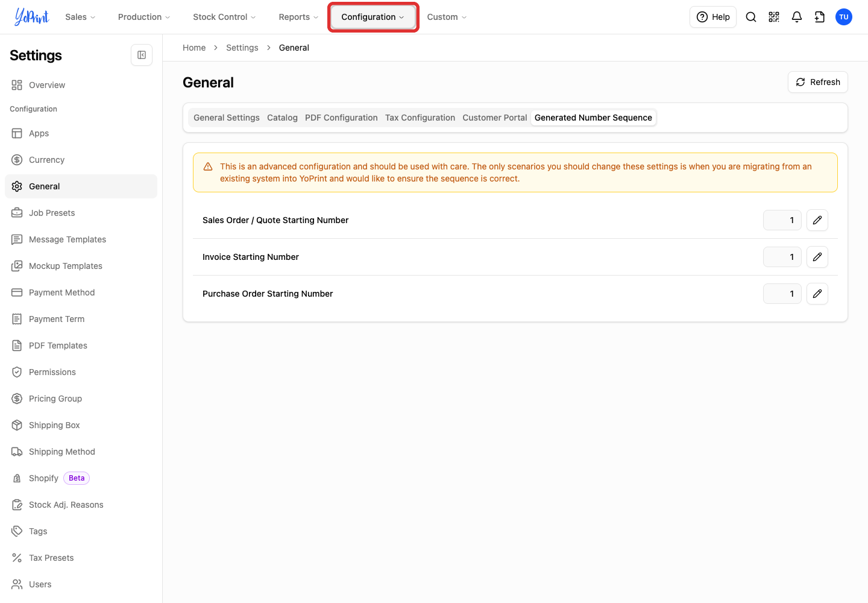Expand the Configuration menu
This screenshot has height=603, width=868.
[x=373, y=17]
